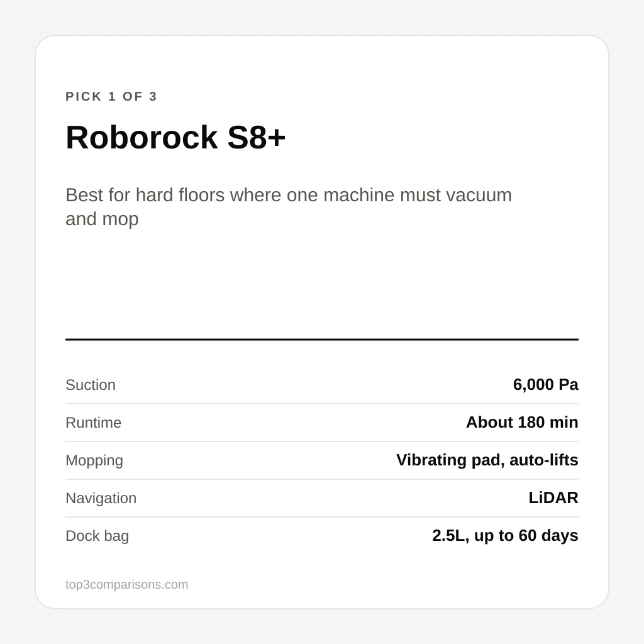Select the 'Roborock S8+' heading
Screen dimensions: 644x644
175,137
